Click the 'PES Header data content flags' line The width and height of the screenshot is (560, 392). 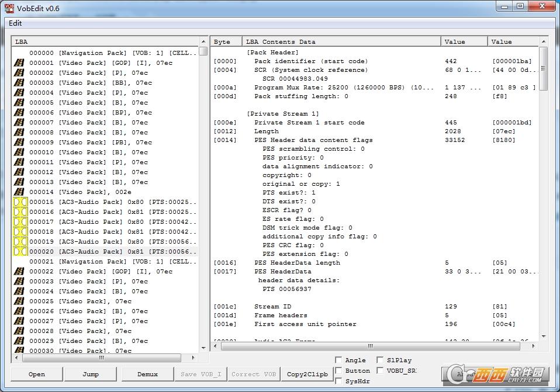[313, 140]
